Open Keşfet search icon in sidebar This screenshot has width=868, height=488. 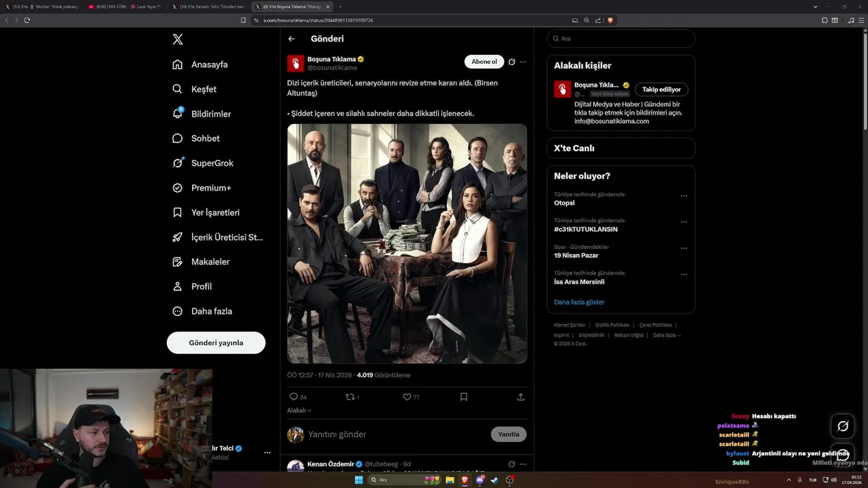click(178, 89)
